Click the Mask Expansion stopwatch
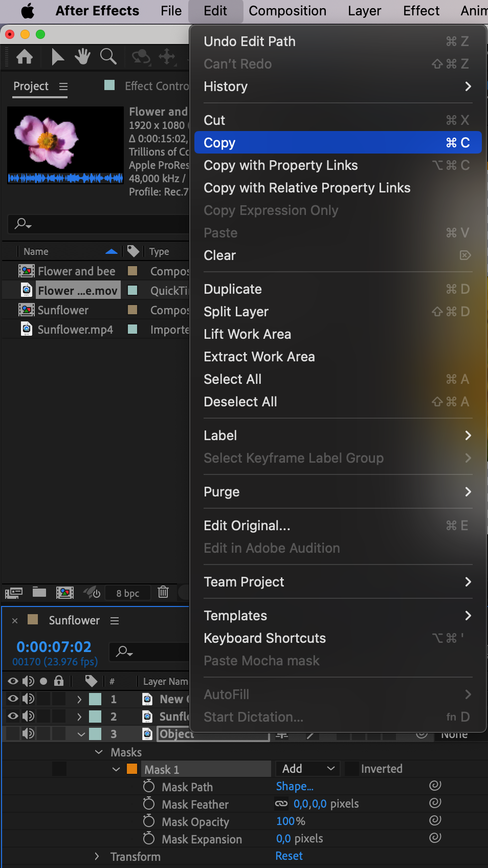The image size is (488, 868). coord(149,838)
